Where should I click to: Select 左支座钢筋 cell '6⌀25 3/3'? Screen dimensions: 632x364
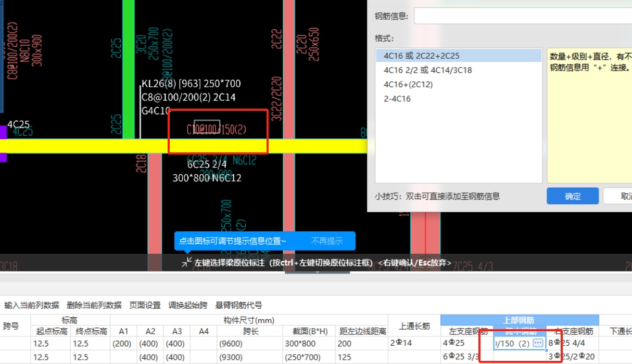tap(467, 357)
